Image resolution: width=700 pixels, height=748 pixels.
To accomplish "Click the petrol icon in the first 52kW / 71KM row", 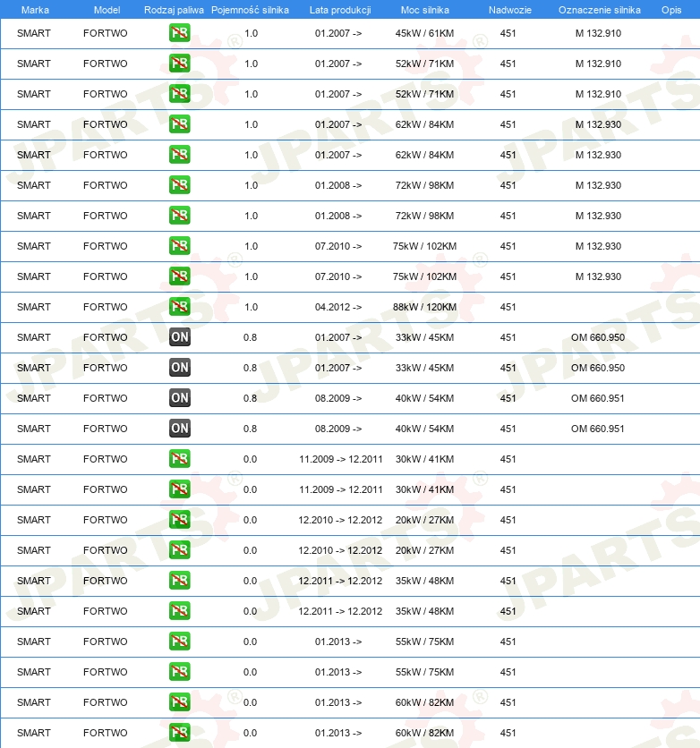I will 179,64.
